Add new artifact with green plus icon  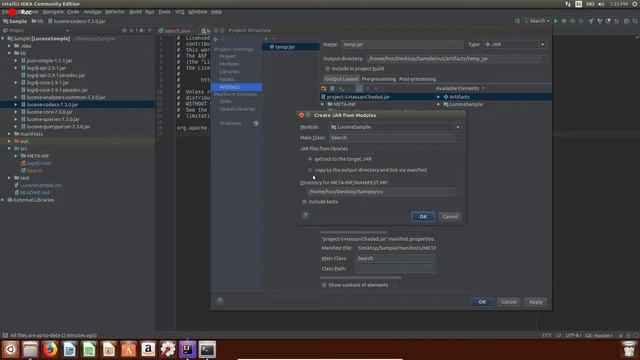pyautogui.click(x=266, y=39)
